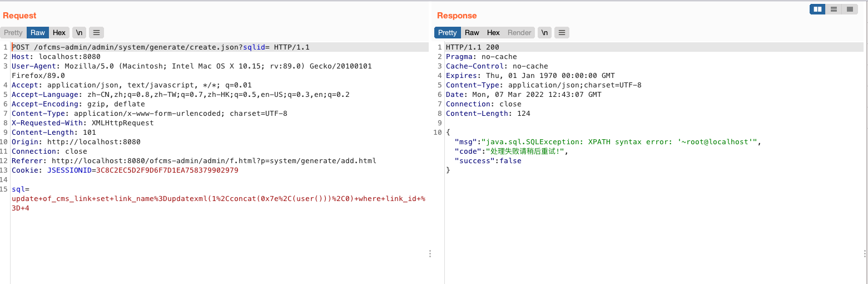Click the Date: Mon, 07 Mar 2022 header
This screenshot has height=284, width=868.
[524, 95]
